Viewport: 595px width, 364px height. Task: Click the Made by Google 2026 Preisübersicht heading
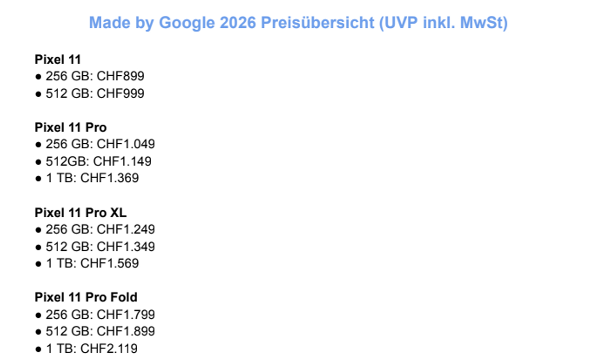click(x=298, y=22)
